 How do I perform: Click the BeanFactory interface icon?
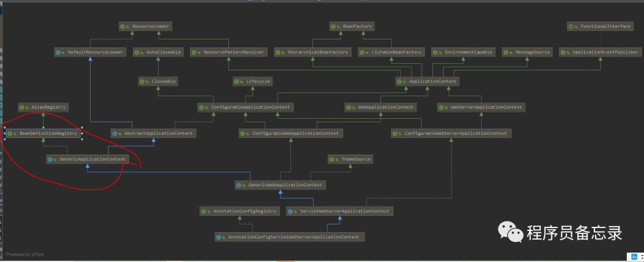tap(333, 26)
